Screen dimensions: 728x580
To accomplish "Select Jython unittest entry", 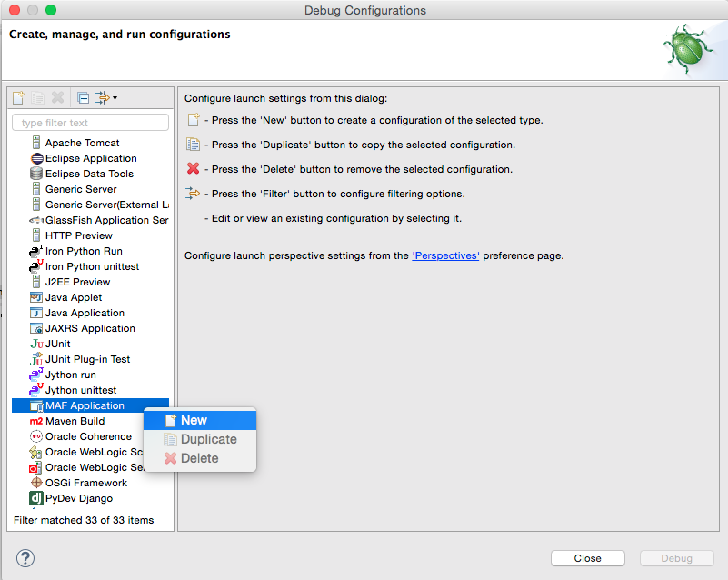I will (81, 391).
